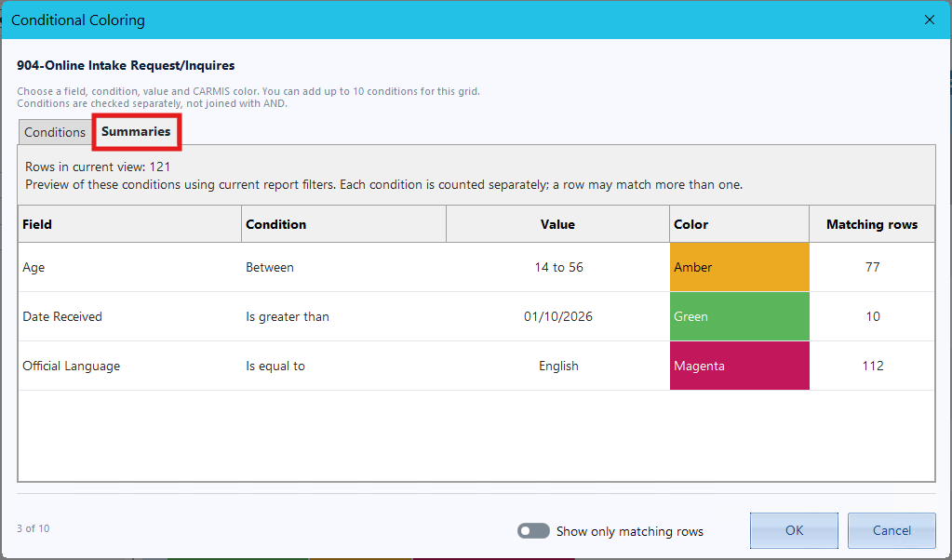Click the 904-Online Intake Request/Inquires heading
952x560 pixels.
[126, 65]
